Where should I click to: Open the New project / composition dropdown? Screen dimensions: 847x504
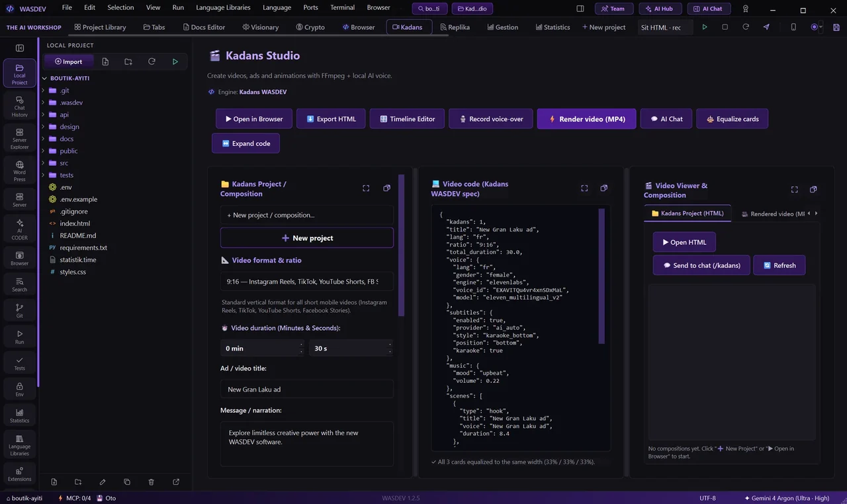coord(307,215)
